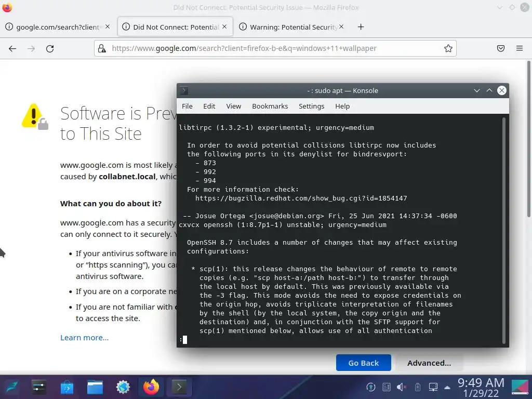Click the Firefox logo in title bar
The width and height of the screenshot is (532, 399).
click(x=7, y=7)
